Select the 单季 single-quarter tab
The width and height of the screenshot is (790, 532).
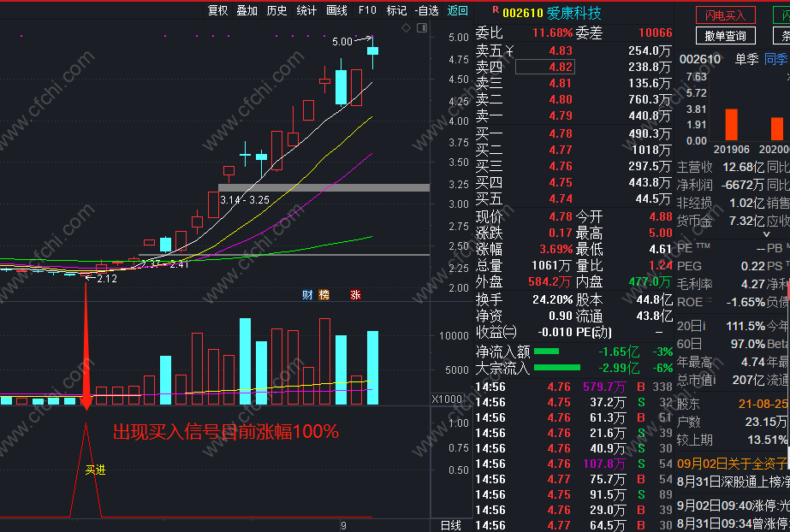point(746,59)
